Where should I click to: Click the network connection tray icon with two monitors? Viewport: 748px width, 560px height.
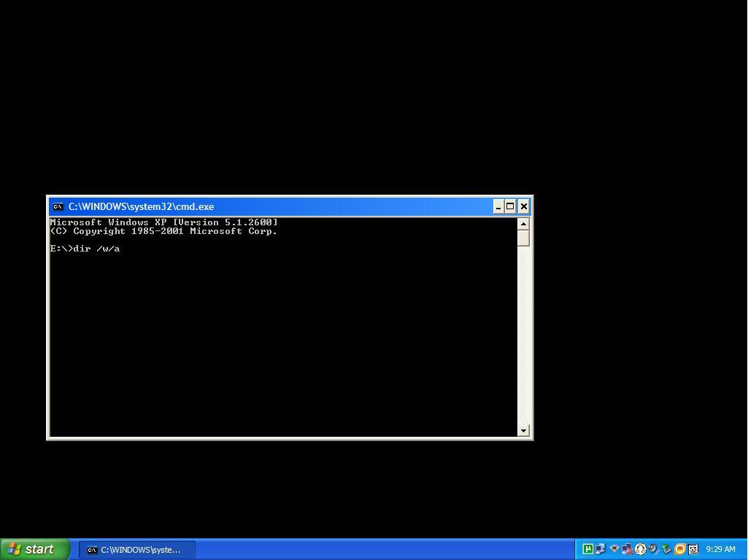point(600,549)
